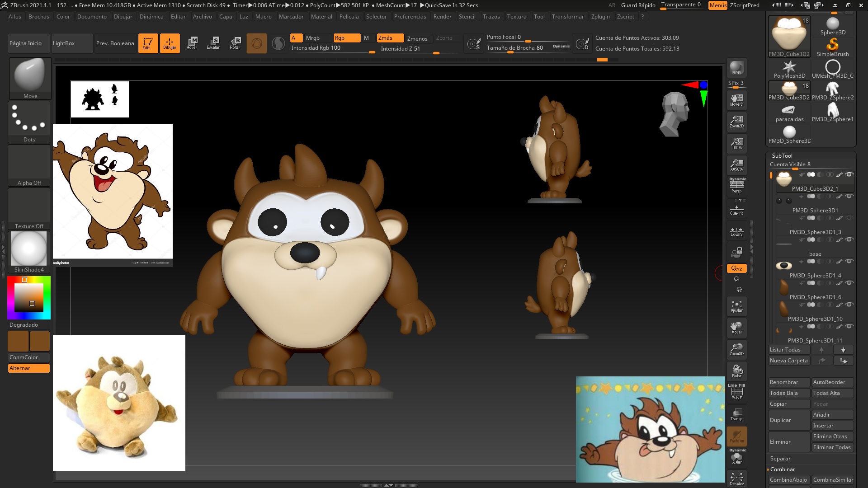Select the Move tool in the top toolbar

coord(193,43)
